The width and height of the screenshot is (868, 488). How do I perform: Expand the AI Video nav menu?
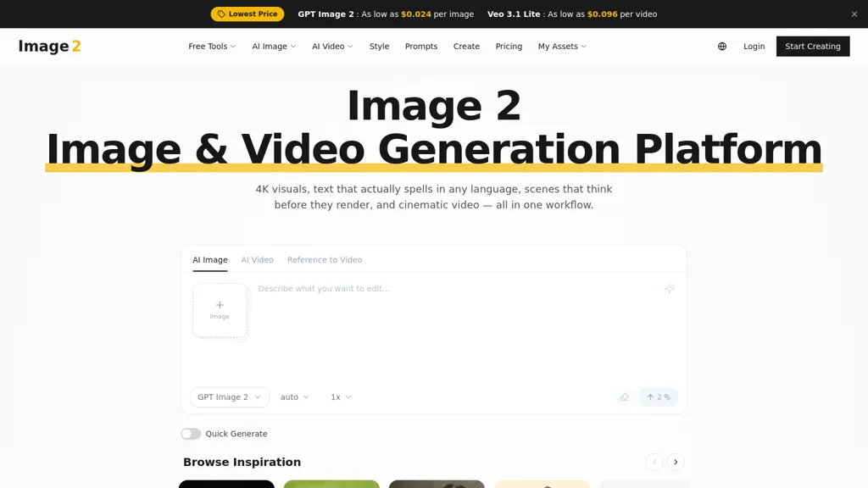[332, 47]
